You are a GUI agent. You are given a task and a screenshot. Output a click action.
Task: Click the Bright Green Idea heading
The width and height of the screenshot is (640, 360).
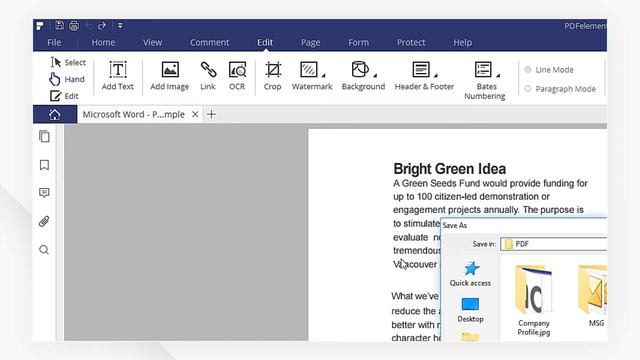click(449, 169)
